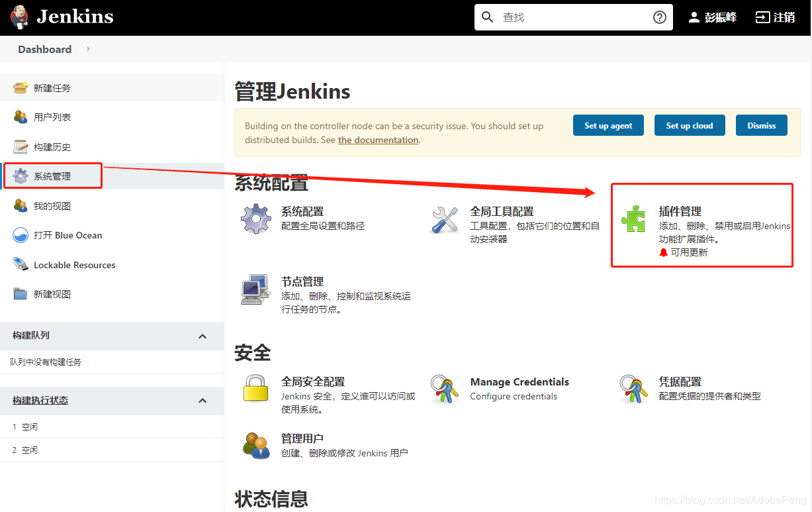Click the 构建历史 notepad icon
Viewport: 812px width, 512px height.
pos(21,146)
